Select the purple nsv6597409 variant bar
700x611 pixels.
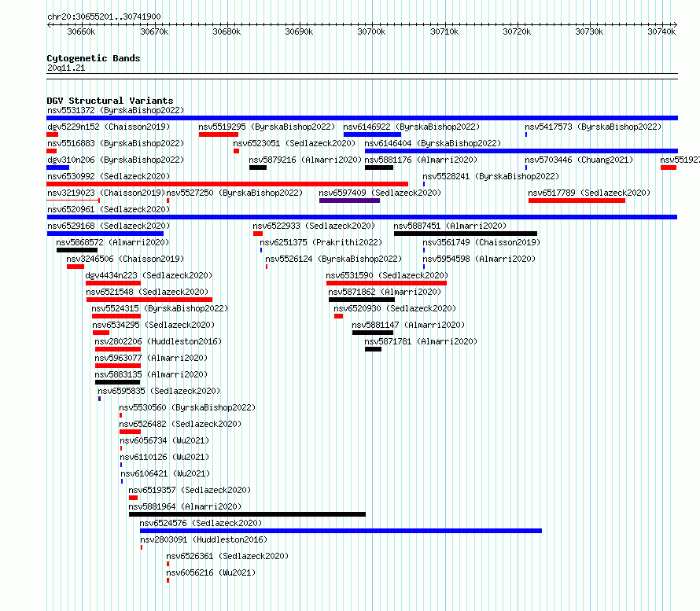coord(349,201)
